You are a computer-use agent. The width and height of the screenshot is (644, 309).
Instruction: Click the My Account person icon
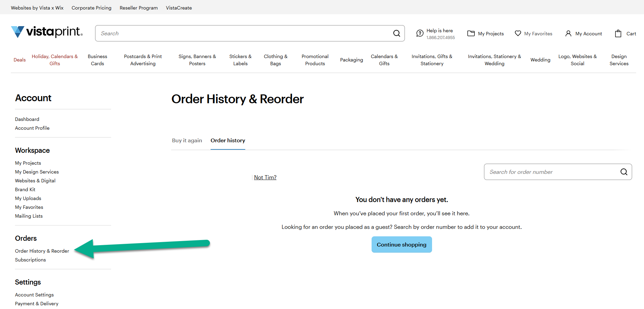pyautogui.click(x=568, y=33)
